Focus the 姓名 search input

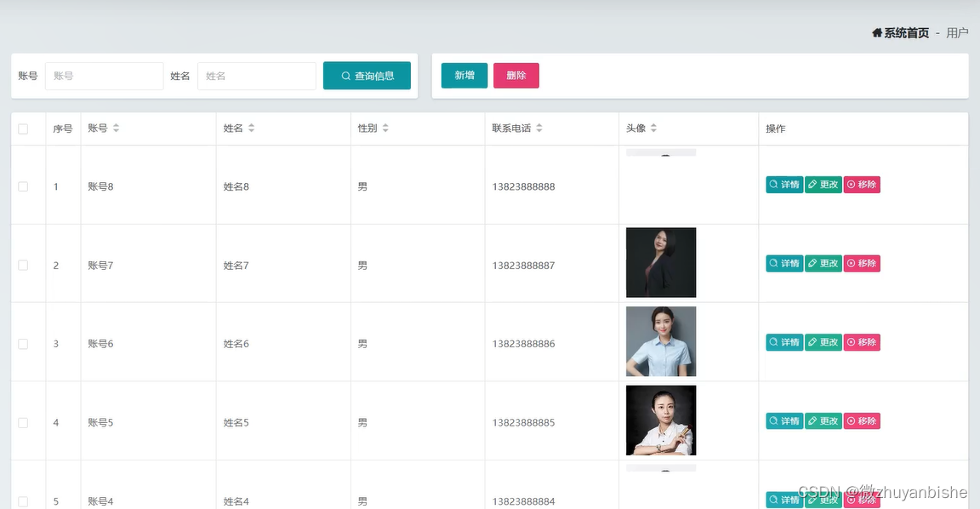click(257, 76)
